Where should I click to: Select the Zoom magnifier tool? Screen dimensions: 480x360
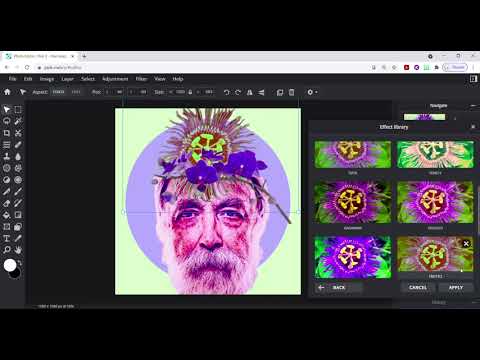coord(6,250)
